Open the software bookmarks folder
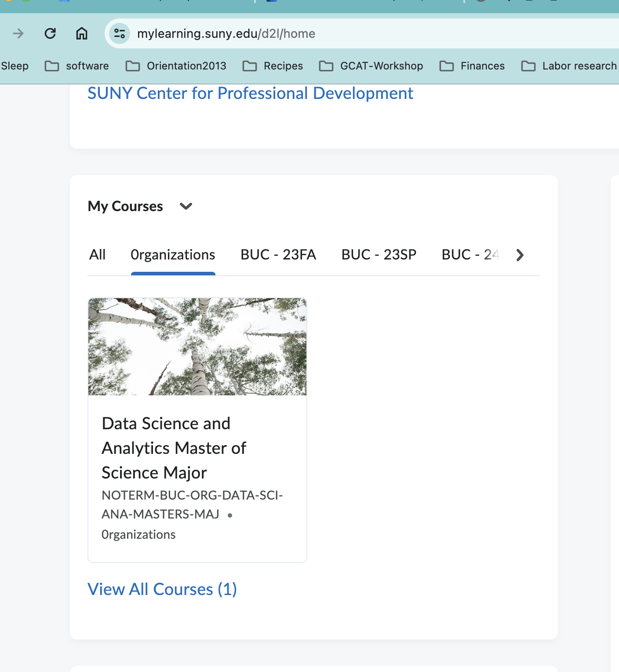Image resolution: width=619 pixels, height=672 pixels. click(77, 66)
